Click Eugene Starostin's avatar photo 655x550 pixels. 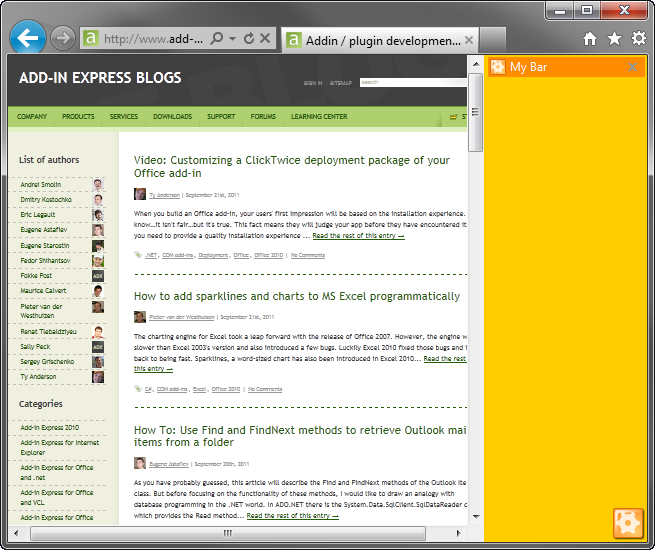(98, 246)
